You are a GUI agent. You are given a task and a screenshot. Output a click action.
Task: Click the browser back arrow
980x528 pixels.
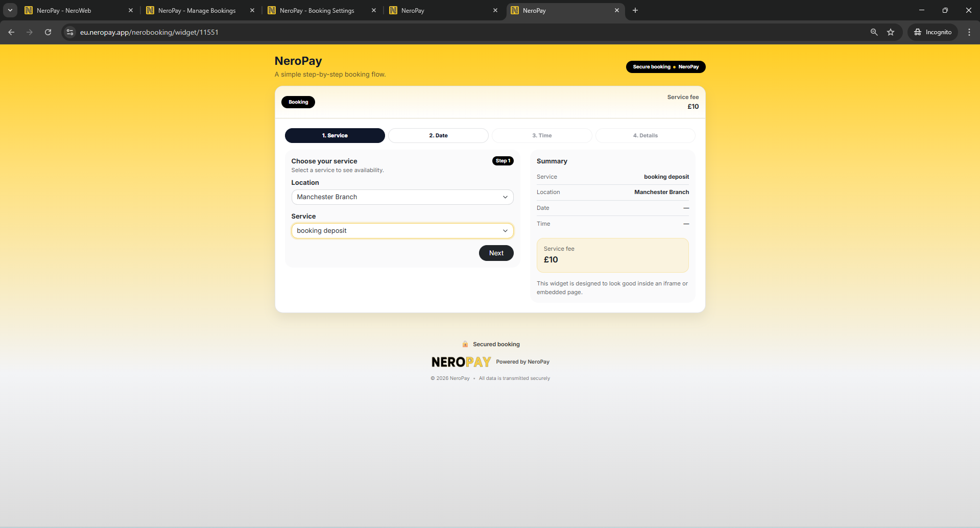point(11,32)
